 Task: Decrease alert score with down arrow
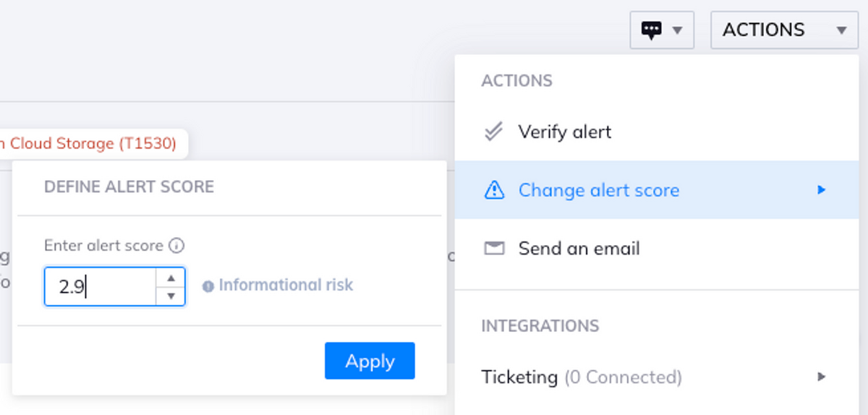point(171,296)
